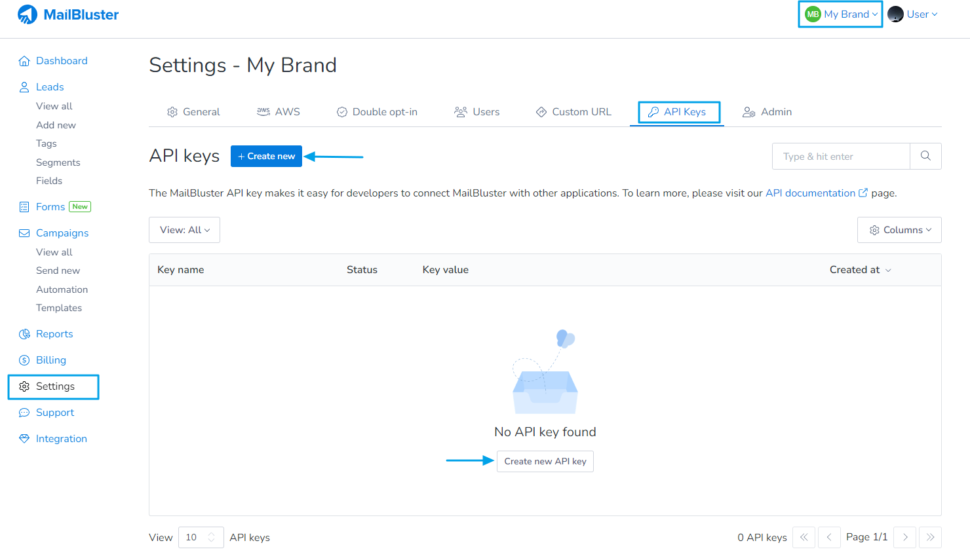Open the My Brand dropdown
The image size is (970, 560).
pos(841,14)
